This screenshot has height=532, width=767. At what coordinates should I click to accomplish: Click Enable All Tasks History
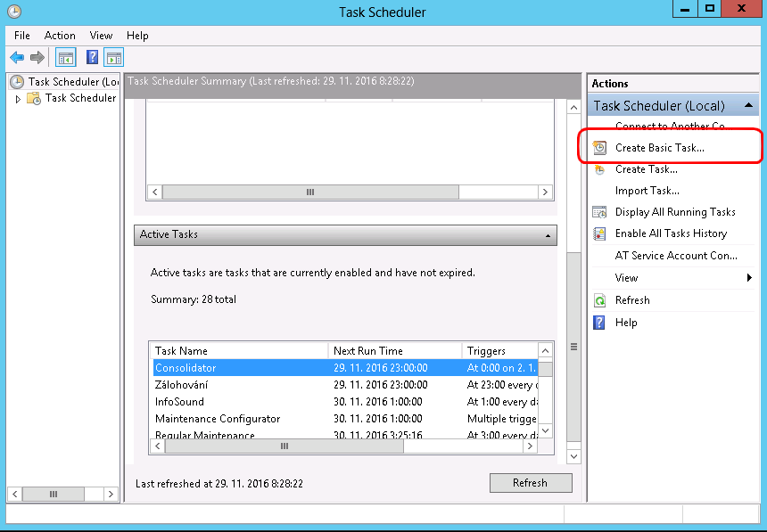pos(670,233)
